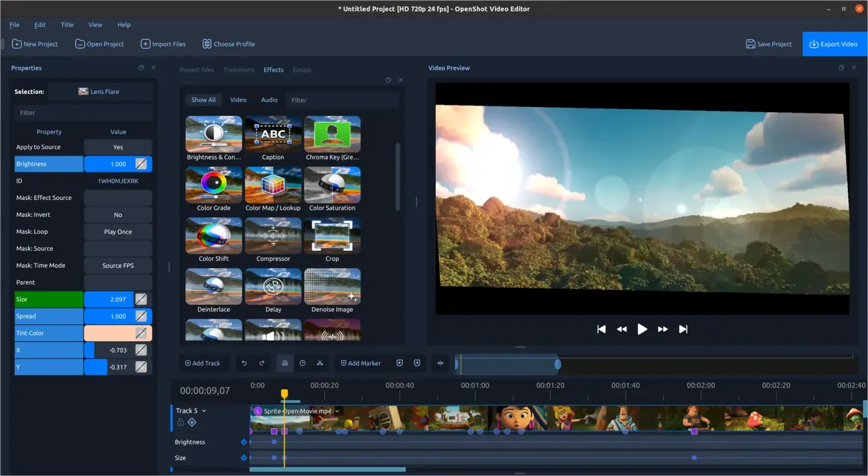Open the Title menu
Viewport: 868px width, 476px height.
[x=68, y=25]
